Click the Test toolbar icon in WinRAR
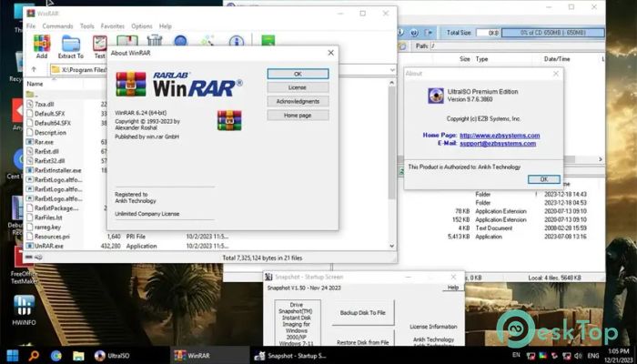Viewport: 637px width, 364px height. coord(99,46)
